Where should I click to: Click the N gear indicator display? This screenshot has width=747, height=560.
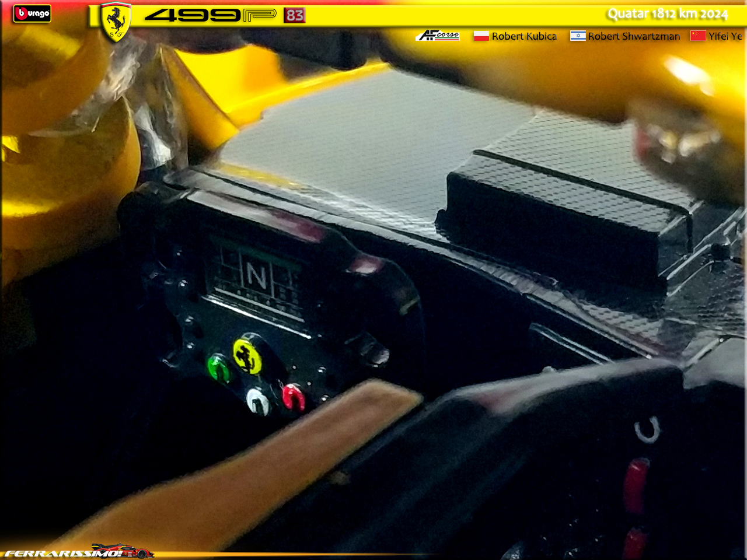[x=256, y=276]
